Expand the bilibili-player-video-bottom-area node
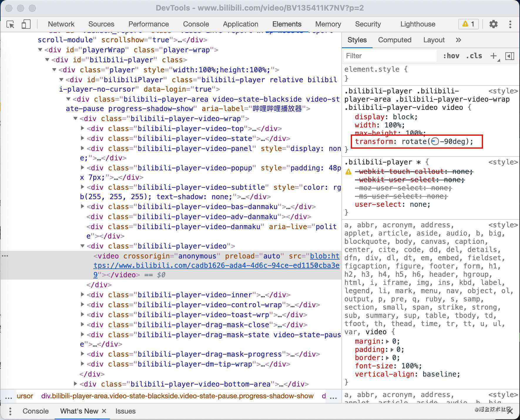The height and width of the screenshot is (420, 520). (x=76, y=384)
